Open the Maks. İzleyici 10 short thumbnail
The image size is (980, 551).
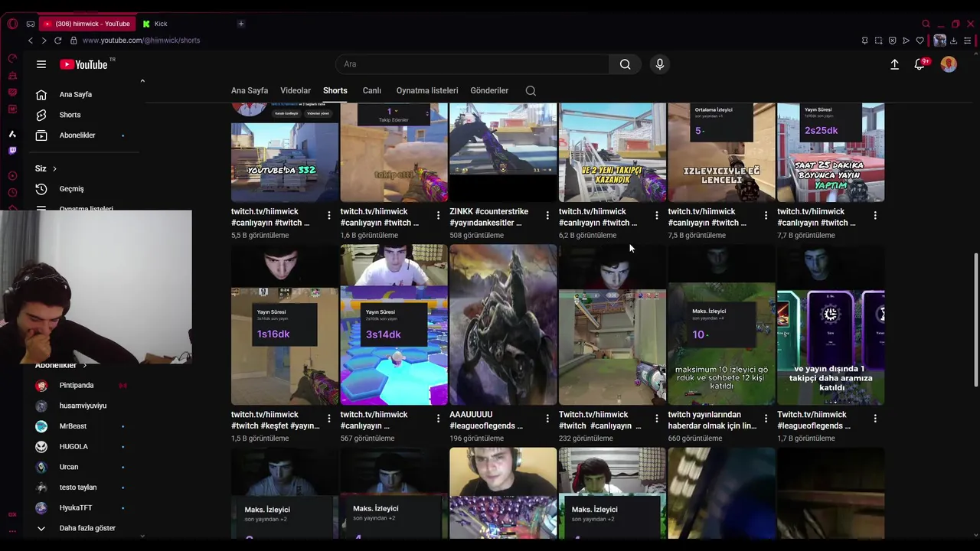721,324
